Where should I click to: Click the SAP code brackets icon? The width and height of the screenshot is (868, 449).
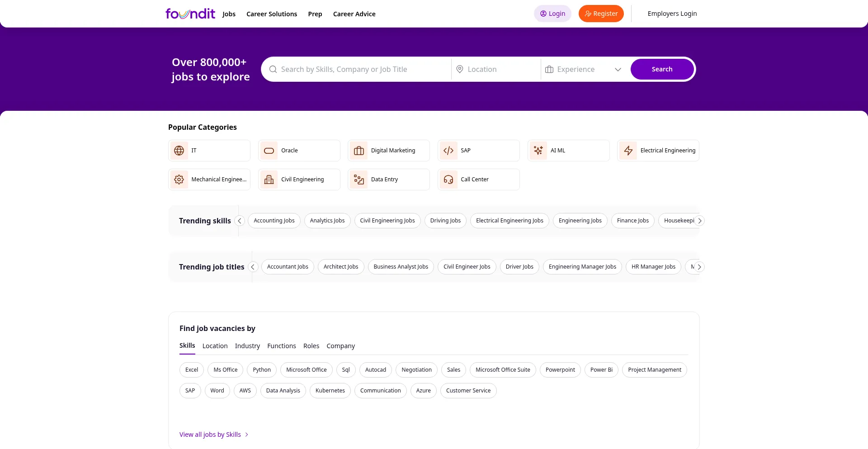point(448,151)
